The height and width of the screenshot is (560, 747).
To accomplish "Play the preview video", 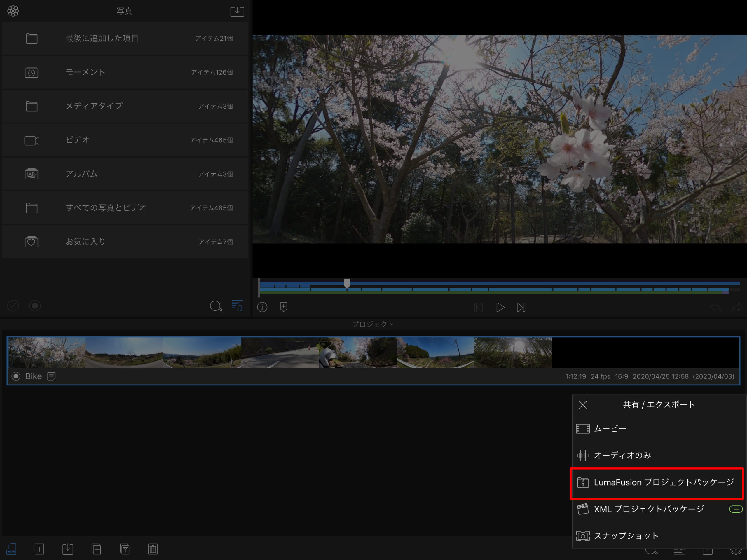I will pyautogui.click(x=500, y=307).
